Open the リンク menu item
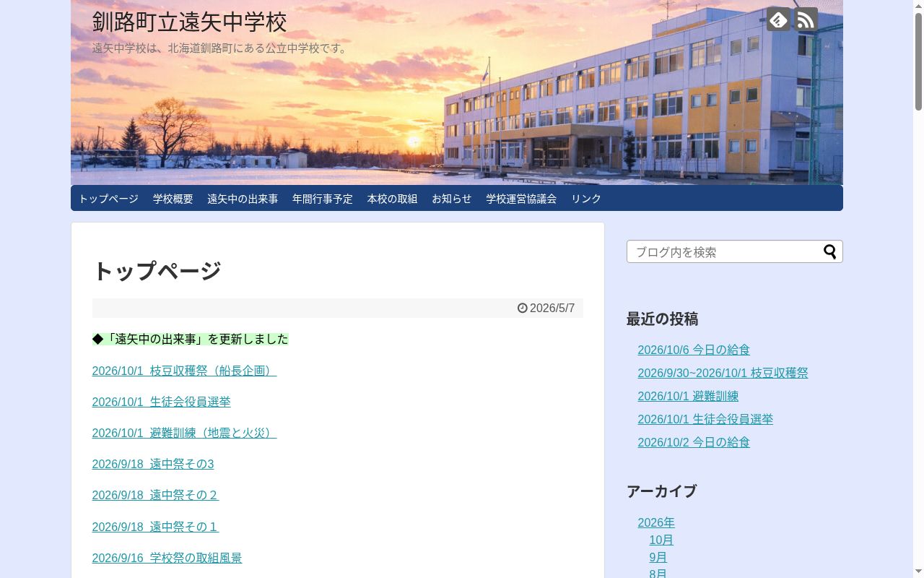Screen dimensions: 924x578 [x=586, y=199]
